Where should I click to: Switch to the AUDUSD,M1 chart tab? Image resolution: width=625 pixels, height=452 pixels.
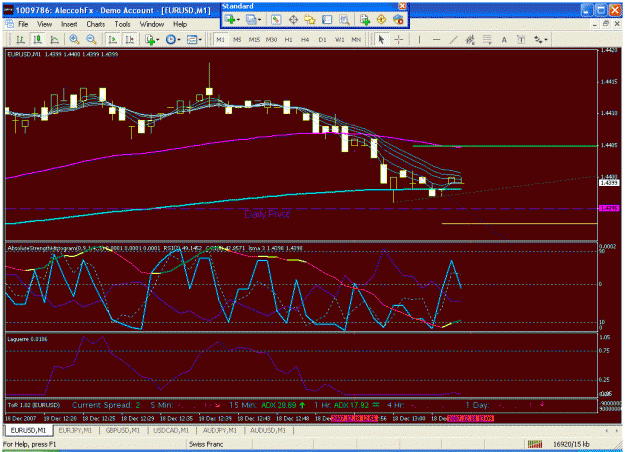(268, 430)
